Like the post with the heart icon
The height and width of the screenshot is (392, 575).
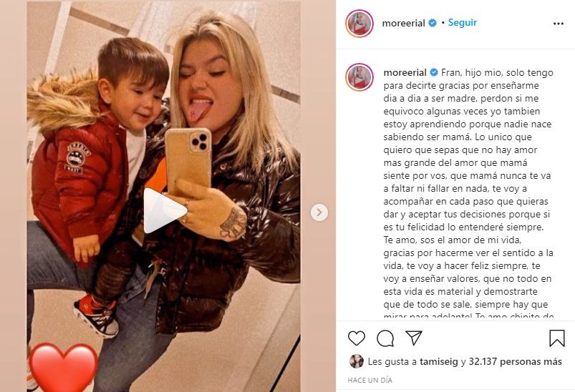356,338
